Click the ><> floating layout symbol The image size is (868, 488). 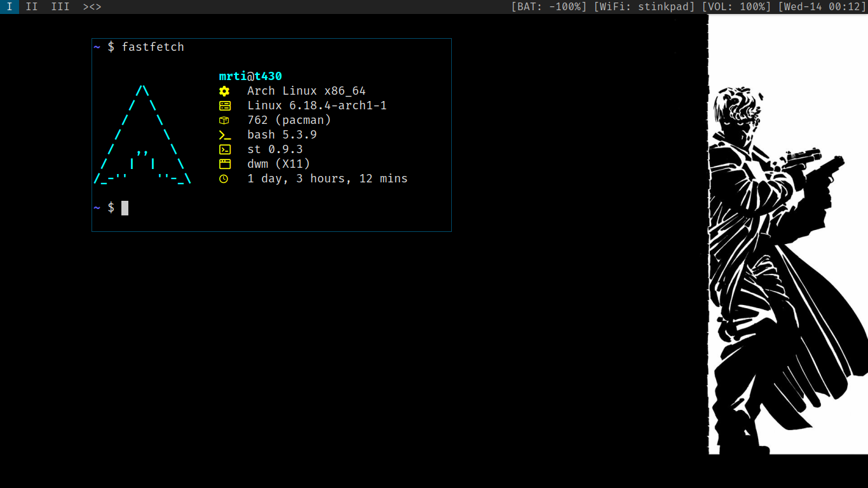click(92, 7)
